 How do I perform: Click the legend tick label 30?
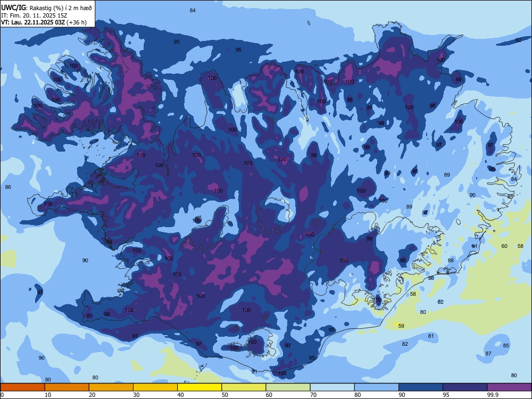coord(136,395)
